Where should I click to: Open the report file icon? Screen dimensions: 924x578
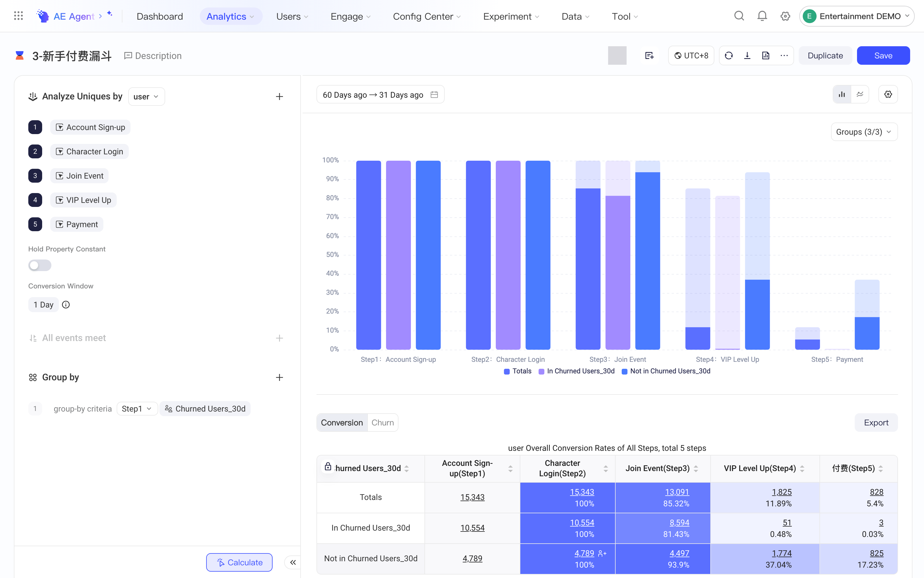pos(765,56)
